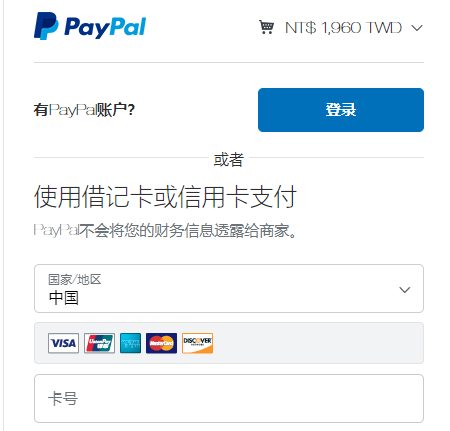Viewport: 450px width, 431px height.
Task: Click the country selector chevron arrow
Action: click(405, 290)
